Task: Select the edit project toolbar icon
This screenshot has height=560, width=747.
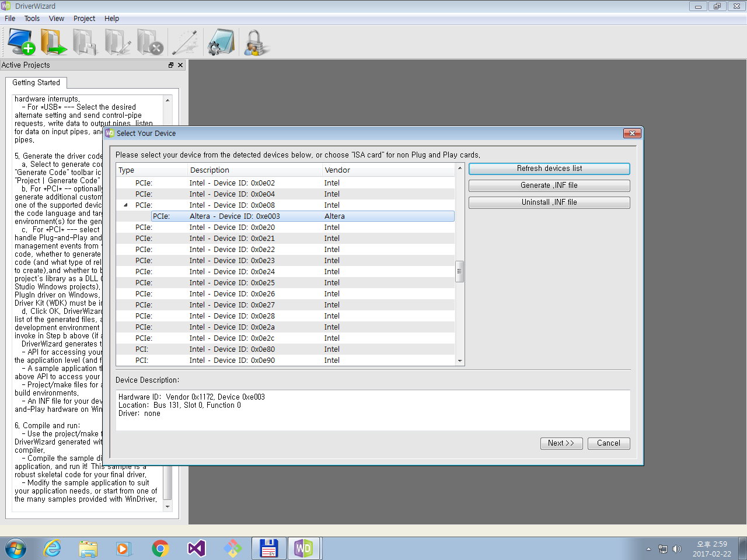Action: 117,41
